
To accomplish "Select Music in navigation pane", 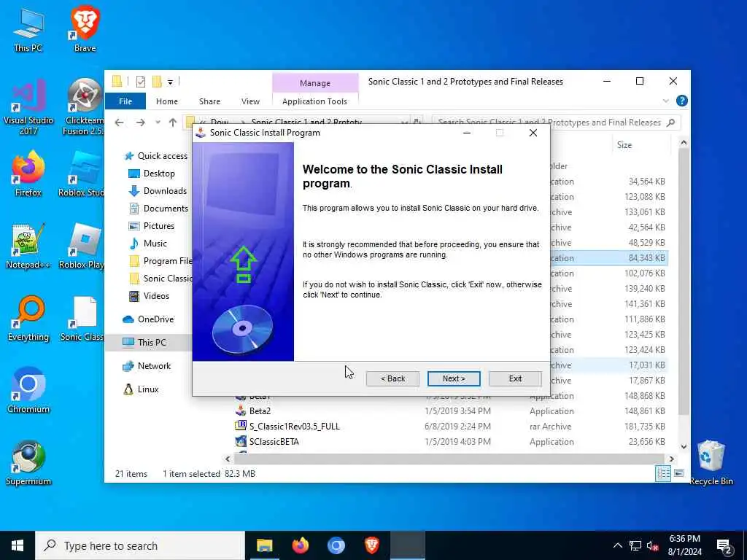I will pos(147,244).
